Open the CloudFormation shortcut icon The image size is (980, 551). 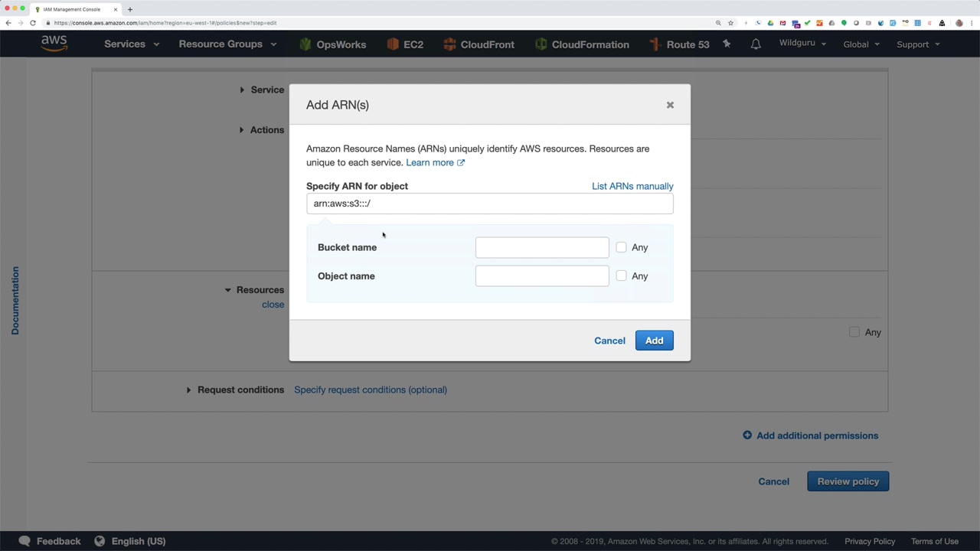point(541,44)
